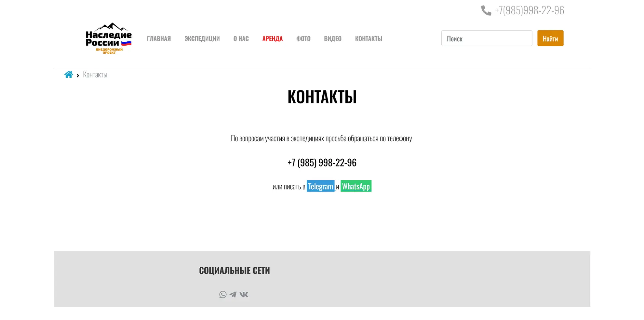Click the green WhatsApp link

(356, 186)
